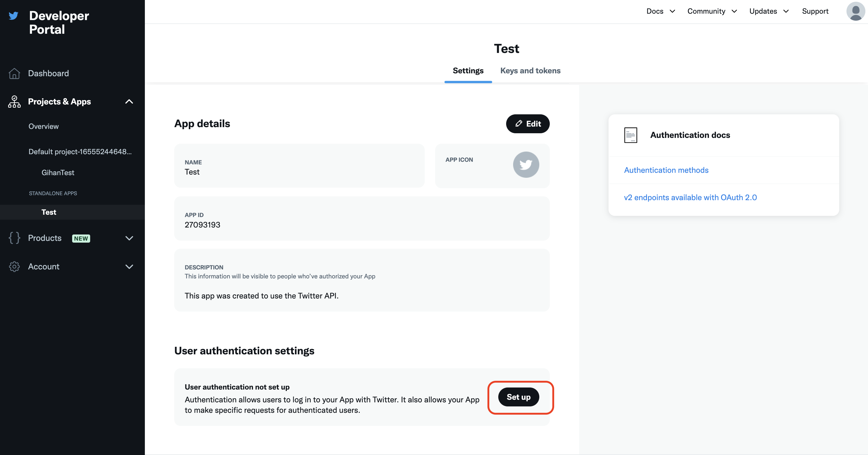Click the Edit app details button

point(528,124)
